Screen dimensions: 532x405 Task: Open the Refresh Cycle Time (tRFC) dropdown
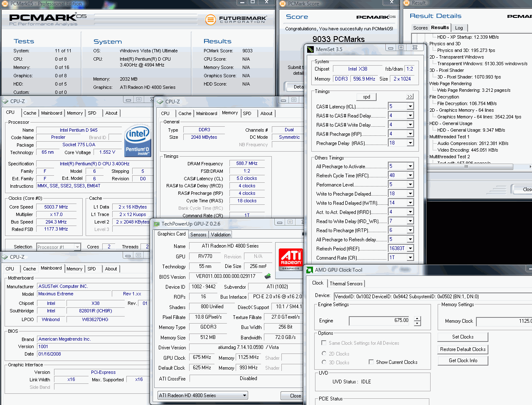[x=410, y=175]
